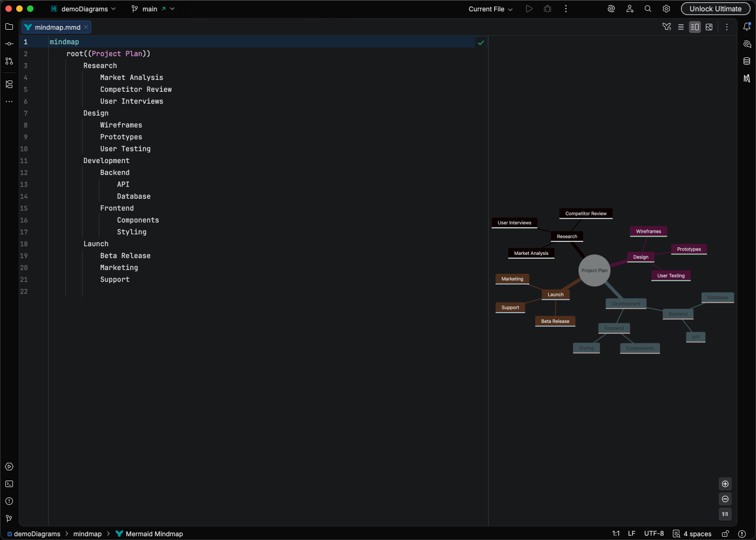The height and width of the screenshot is (540, 756).
Task: Change indentation via 4 spaces status item
Action: (696, 534)
